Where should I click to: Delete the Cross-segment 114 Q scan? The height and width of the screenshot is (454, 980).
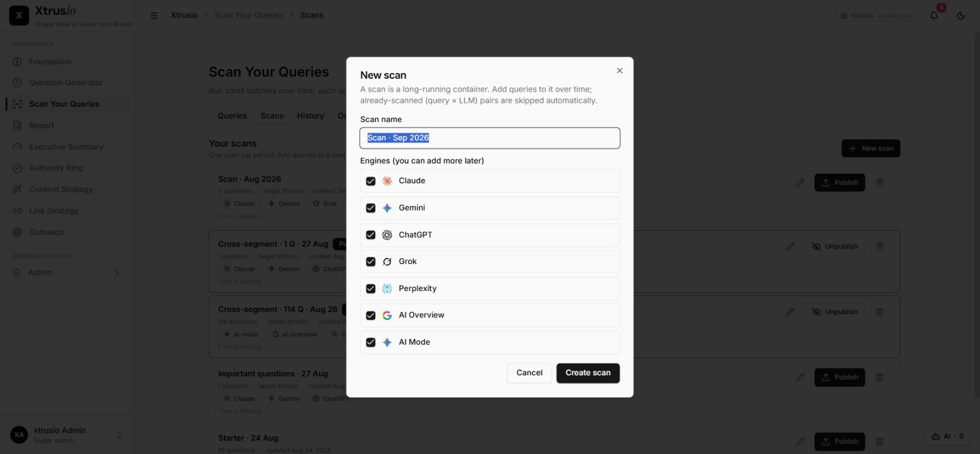[880, 312]
